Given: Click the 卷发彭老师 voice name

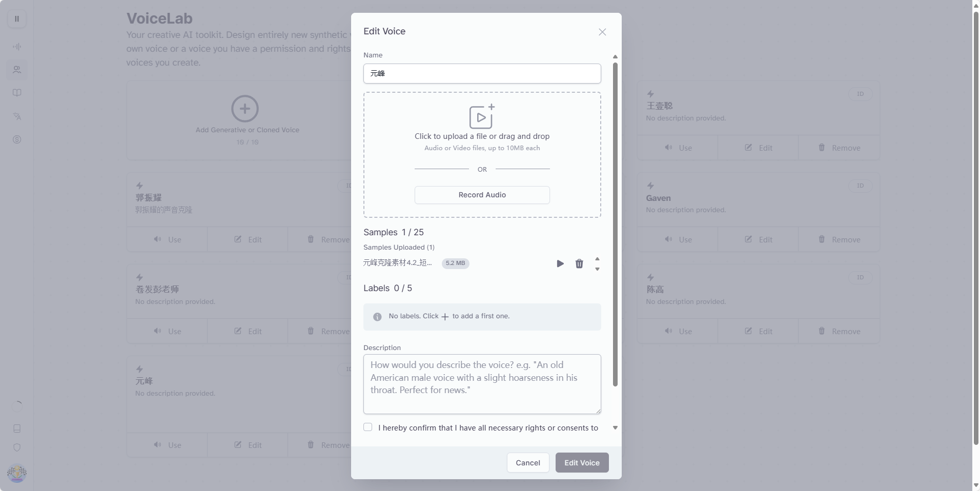Looking at the screenshot, I should point(157,290).
